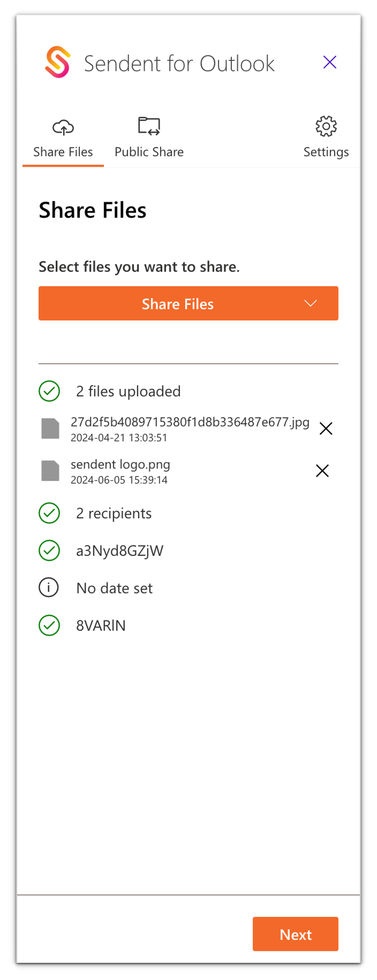The image size is (377, 980).
Task: Expand the Share Files dropdown chevron
Action: click(311, 303)
